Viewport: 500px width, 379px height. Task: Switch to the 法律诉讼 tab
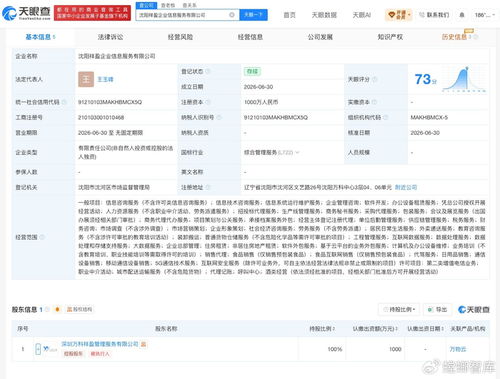pos(110,37)
